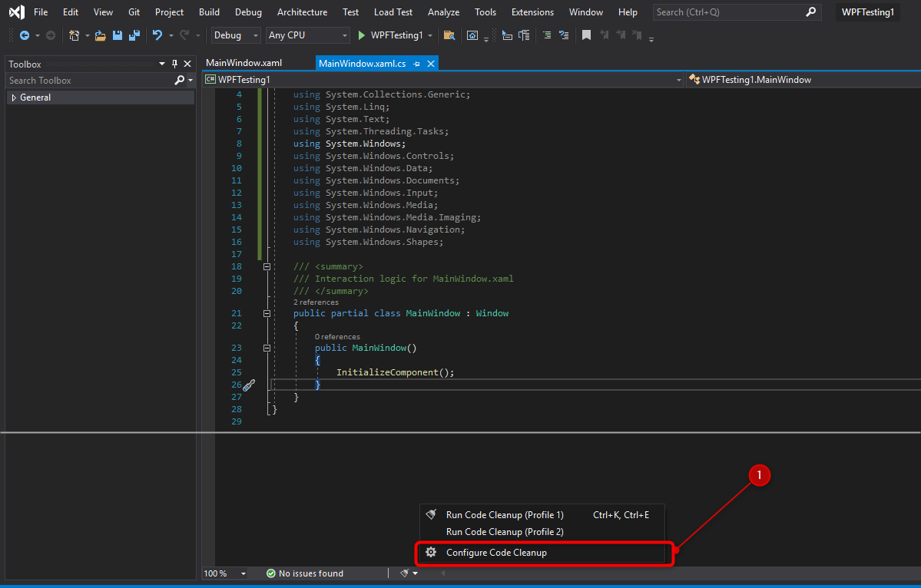Select Configure Code Cleanup
921x588 pixels.
496,553
